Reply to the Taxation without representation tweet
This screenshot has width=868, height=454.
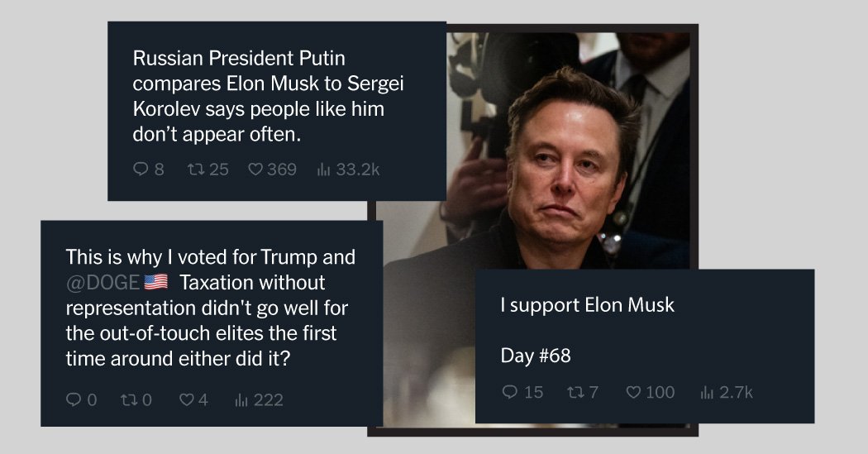[x=74, y=400]
